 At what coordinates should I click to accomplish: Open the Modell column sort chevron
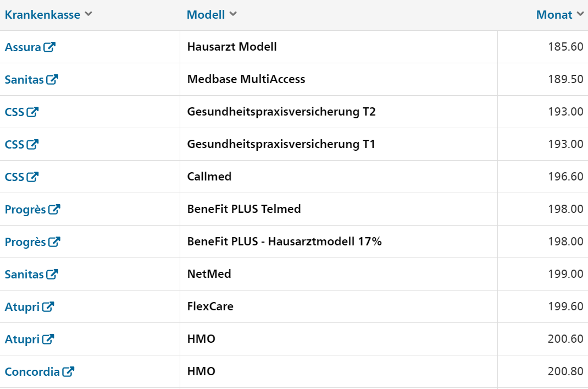(233, 14)
